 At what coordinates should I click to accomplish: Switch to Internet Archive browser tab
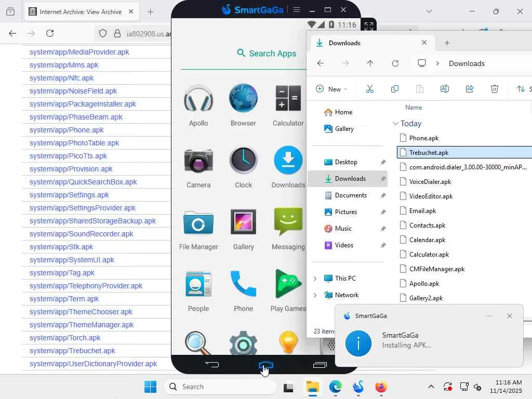(x=82, y=12)
